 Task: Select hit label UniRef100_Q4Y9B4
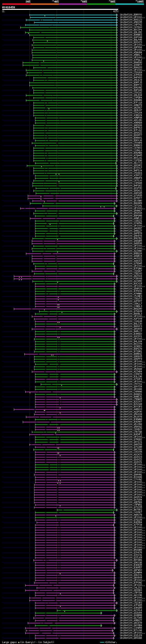[131, 625]
